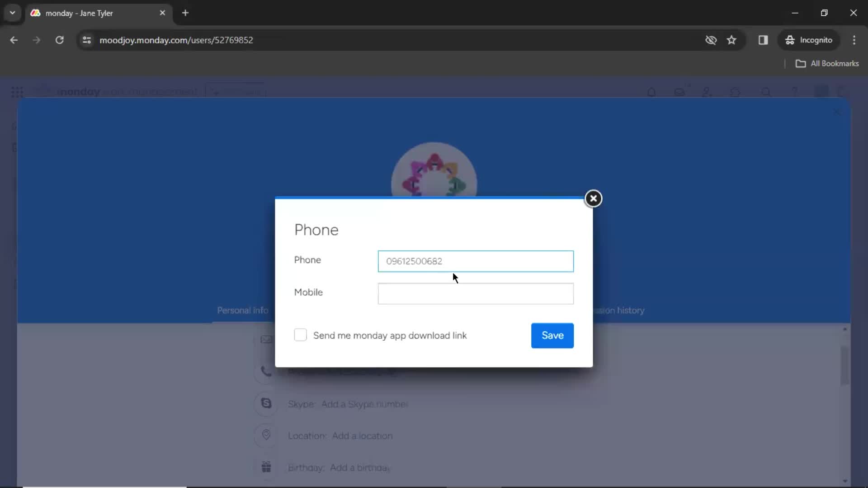Click the Skype icon in the profile
Screen dimensions: 868x488
[x=267, y=404]
